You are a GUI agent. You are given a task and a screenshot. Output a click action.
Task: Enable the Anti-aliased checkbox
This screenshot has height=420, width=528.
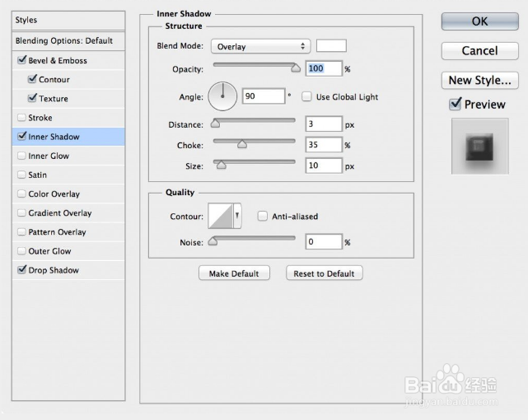click(262, 216)
